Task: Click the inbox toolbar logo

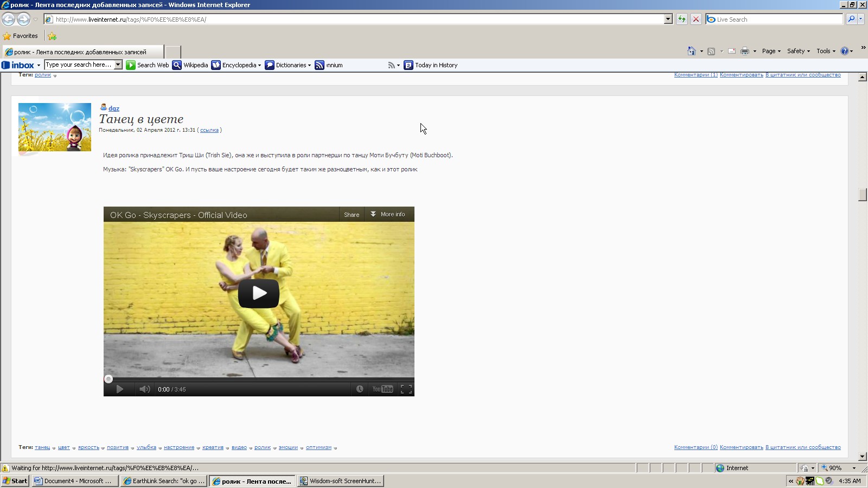Action: 18,65
